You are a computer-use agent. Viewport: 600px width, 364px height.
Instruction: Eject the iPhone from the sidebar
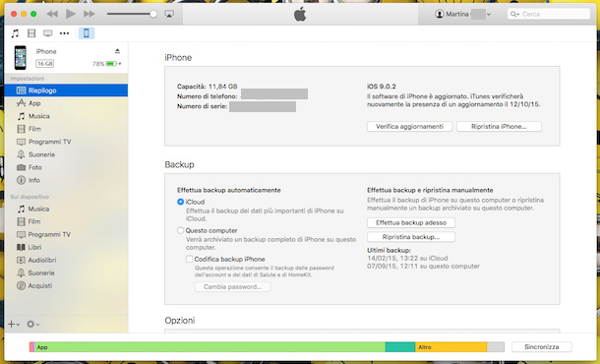pos(117,51)
